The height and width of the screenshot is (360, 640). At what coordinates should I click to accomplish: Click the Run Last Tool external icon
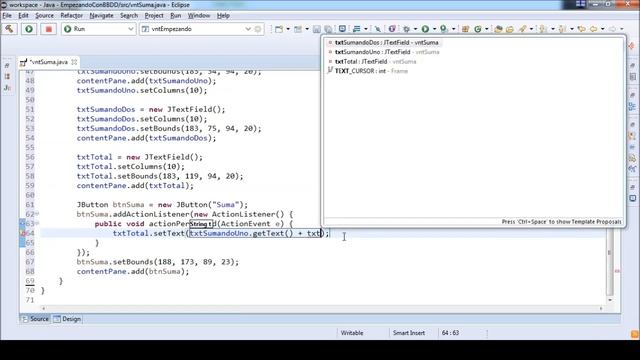point(444,29)
